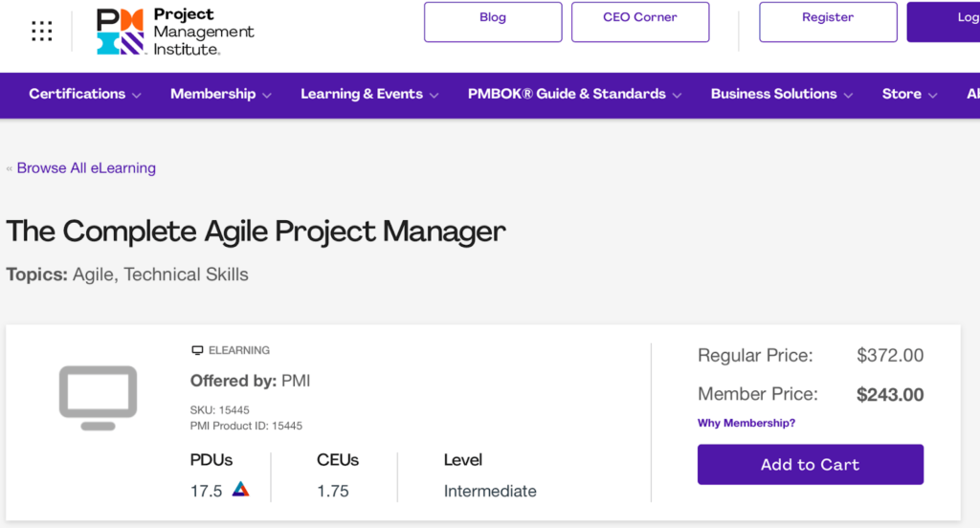The height and width of the screenshot is (528, 980).
Task: Expand the chevron beside PMBOK Guide & Standards
Action: [677, 96]
